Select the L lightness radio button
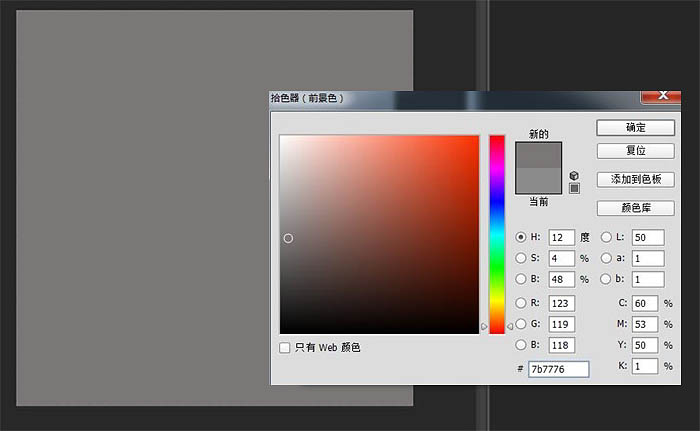The width and height of the screenshot is (700, 431). (x=606, y=237)
